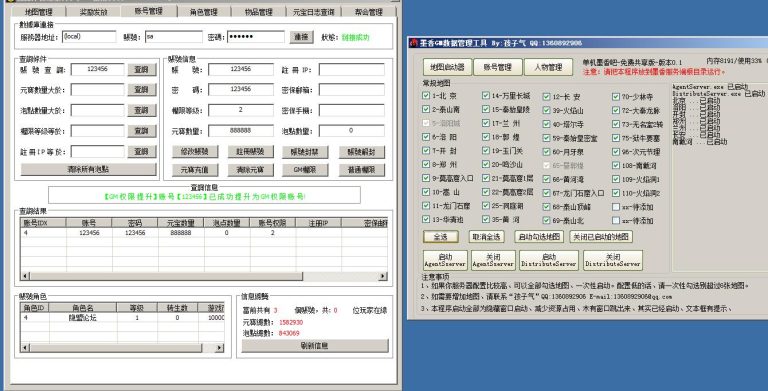Click the 启动 AgentServer button
This screenshot has width=768, height=391.
click(x=445, y=260)
